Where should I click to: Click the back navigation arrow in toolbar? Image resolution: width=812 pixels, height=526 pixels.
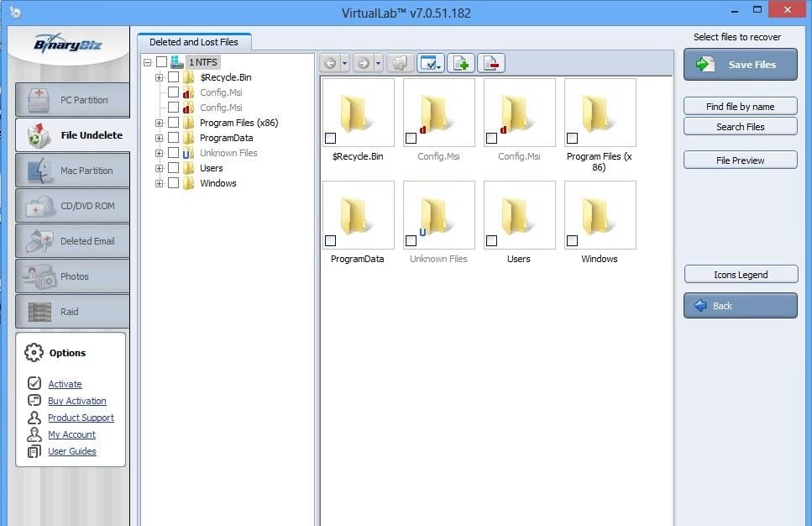pyautogui.click(x=330, y=63)
